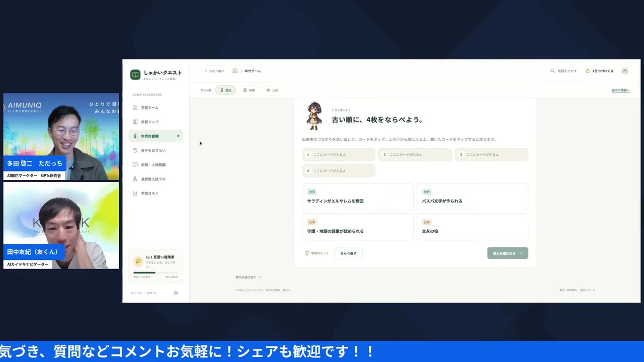Show the 年号のヒント lightbulb hint
644x362 pixels.
click(x=316, y=253)
